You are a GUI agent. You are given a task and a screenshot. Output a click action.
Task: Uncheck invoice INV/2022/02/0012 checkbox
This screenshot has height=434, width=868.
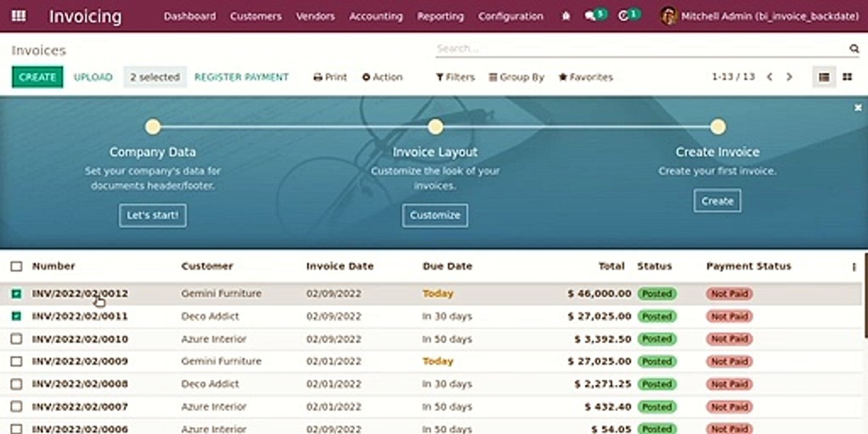pos(16,294)
